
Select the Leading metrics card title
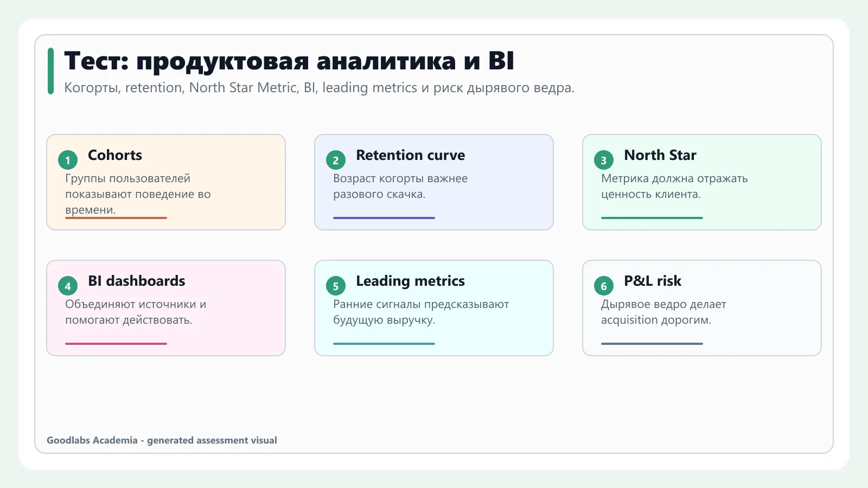tap(411, 281)
